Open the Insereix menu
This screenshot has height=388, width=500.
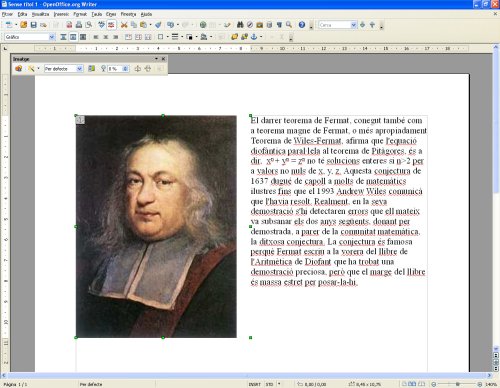tap(61, 14)
